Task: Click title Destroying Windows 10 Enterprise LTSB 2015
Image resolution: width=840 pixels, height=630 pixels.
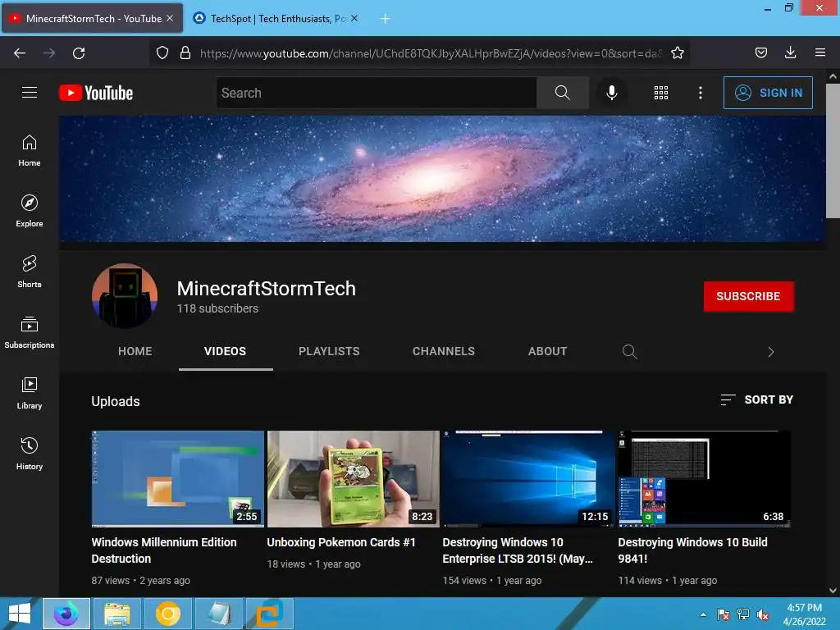Action: [x=518, y=550]
